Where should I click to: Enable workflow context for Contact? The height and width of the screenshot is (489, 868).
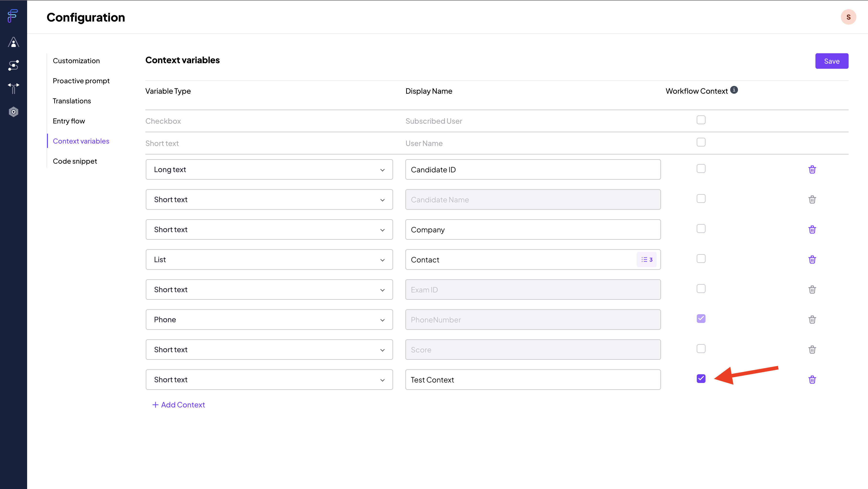pyautogui.click(x=701, y=258)
